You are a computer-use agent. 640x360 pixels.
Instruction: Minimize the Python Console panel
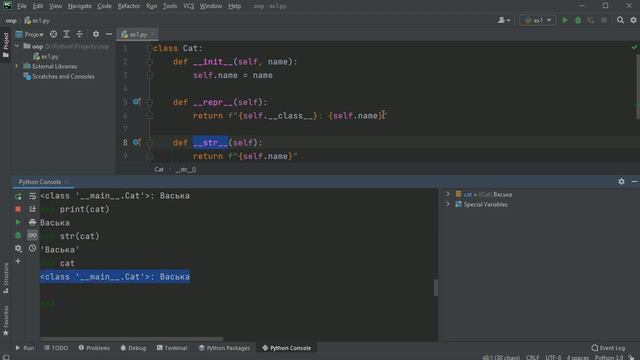coord(634,182)
